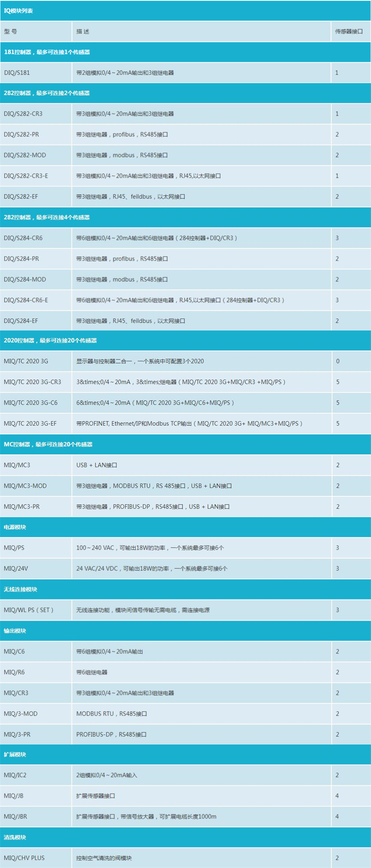Select the DIQ/S282-MOD model cell
The image size is (371, 868).
click(x=25, y=155)
